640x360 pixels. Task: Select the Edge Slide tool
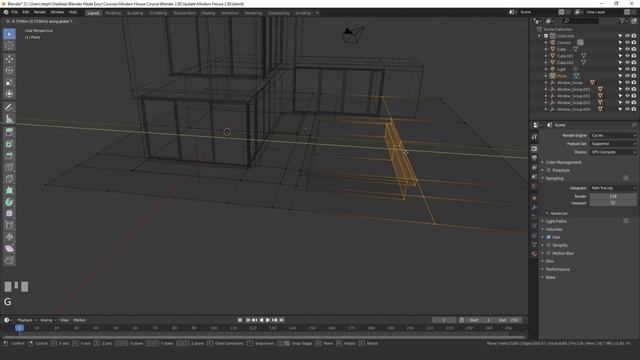9,225
